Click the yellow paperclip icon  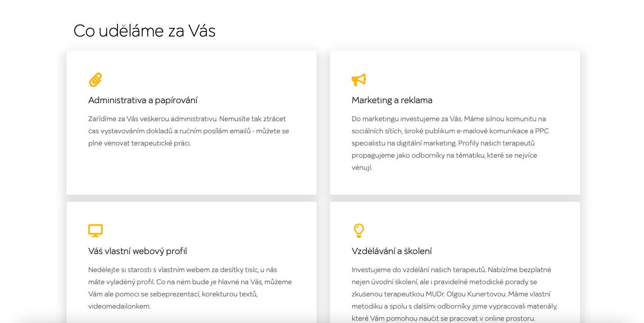(95, 80)
